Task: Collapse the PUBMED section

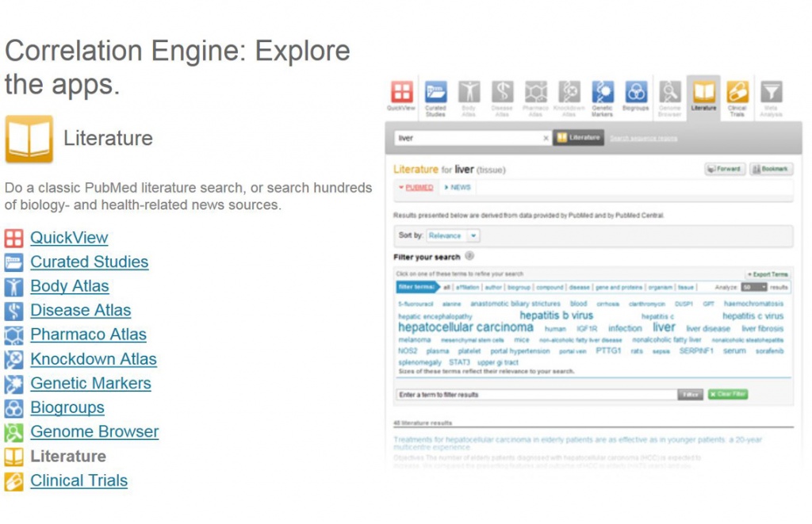Action: pos(416,187)
